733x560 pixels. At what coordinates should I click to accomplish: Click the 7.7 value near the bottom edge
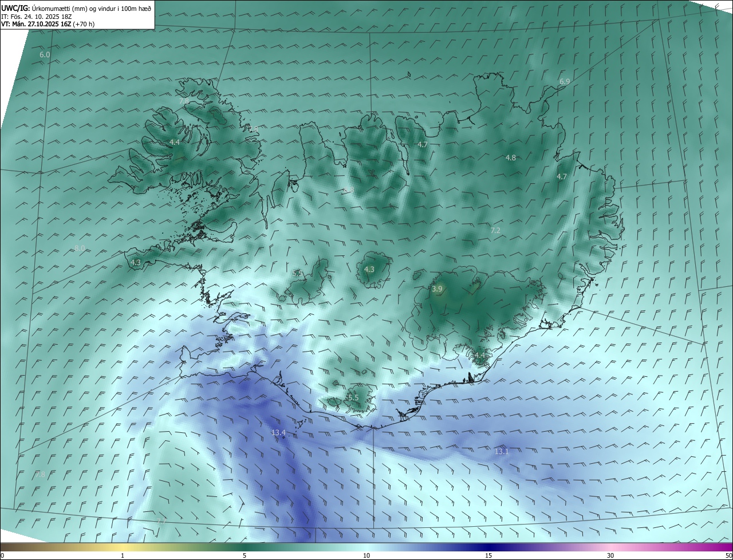161,521
